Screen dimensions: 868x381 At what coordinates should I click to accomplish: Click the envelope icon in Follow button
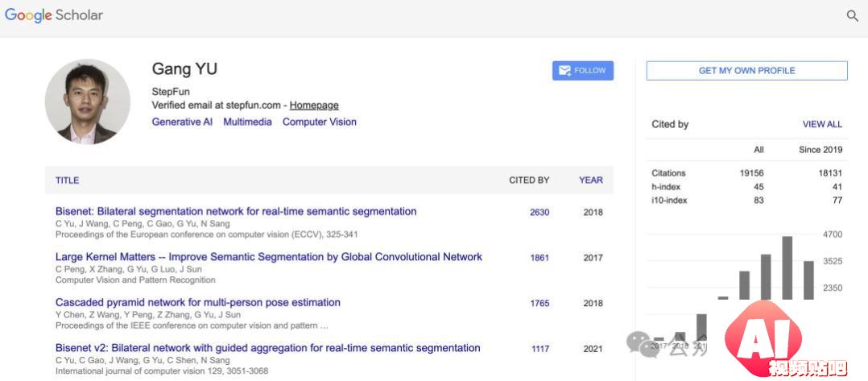coord(564,70)
